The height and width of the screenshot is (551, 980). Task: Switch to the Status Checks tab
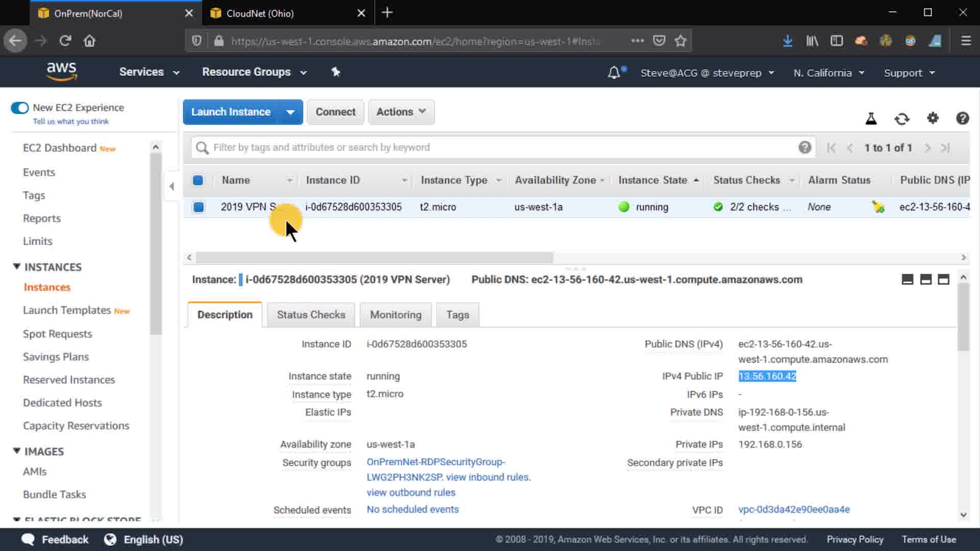pos(311,315)
